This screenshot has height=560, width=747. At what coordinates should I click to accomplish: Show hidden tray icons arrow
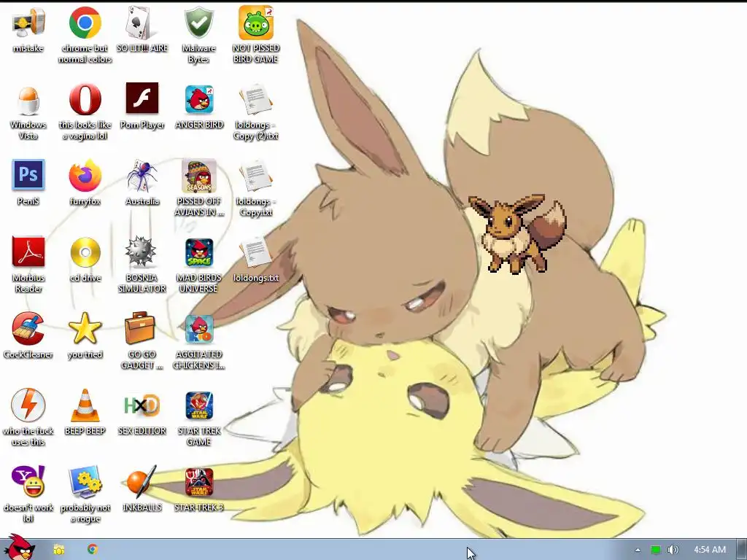coord(638,550)
